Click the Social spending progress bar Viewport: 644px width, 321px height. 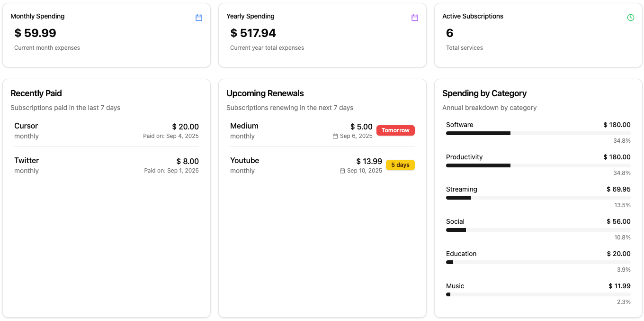coord(538,230)
